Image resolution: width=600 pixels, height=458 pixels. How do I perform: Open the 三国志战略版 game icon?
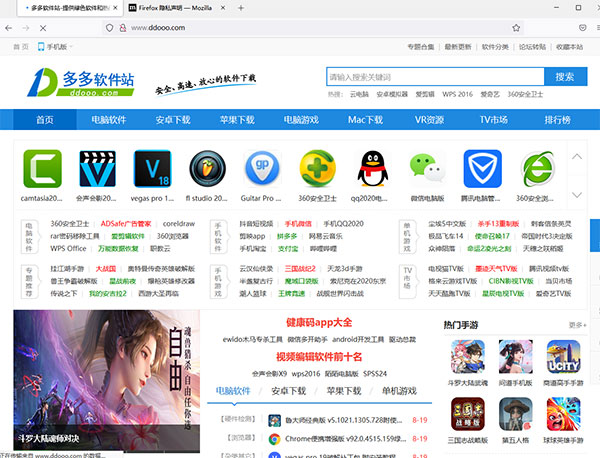(468, 414)
